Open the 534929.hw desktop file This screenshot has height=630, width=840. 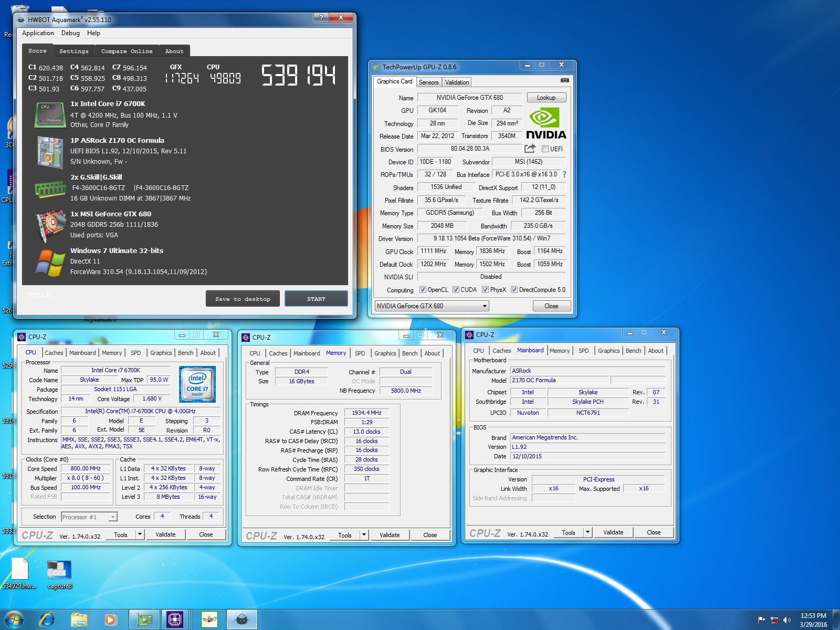click(x=19, y=573)
